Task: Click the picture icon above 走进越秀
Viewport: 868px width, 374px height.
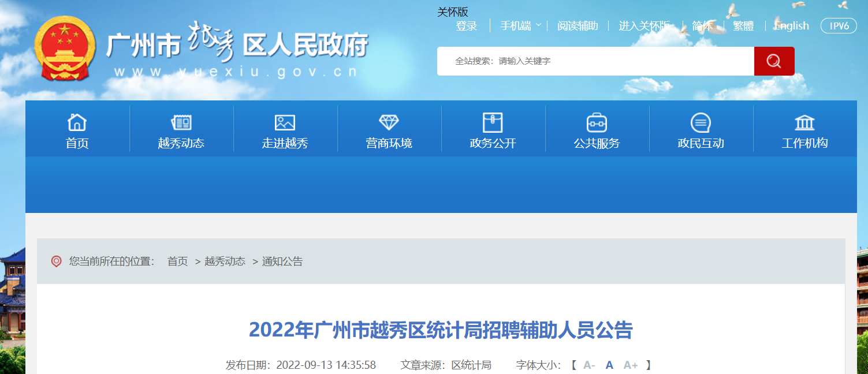Action: (x=285, y=122)
